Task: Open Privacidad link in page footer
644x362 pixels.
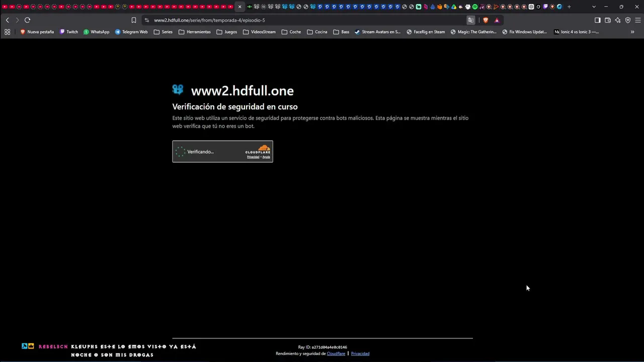Action: pos(360,353)
